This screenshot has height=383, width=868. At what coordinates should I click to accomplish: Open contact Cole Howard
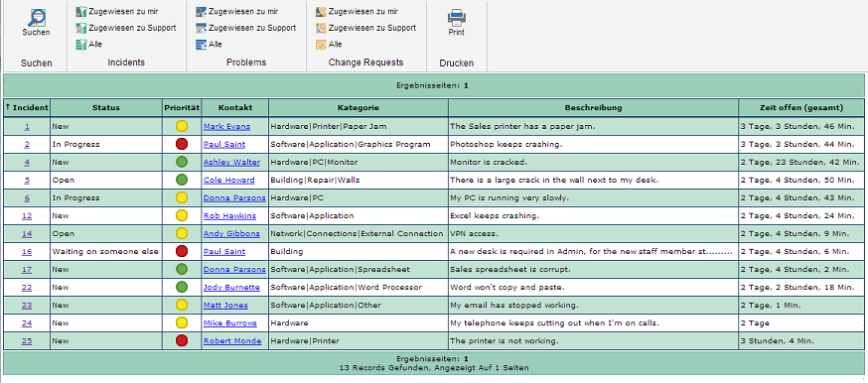point(228,181)
